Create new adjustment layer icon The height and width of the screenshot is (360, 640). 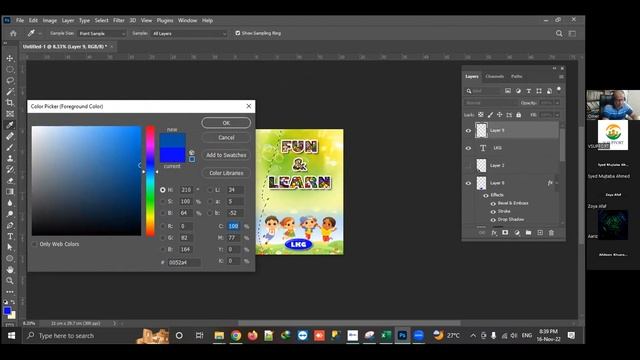coord(517,233)
